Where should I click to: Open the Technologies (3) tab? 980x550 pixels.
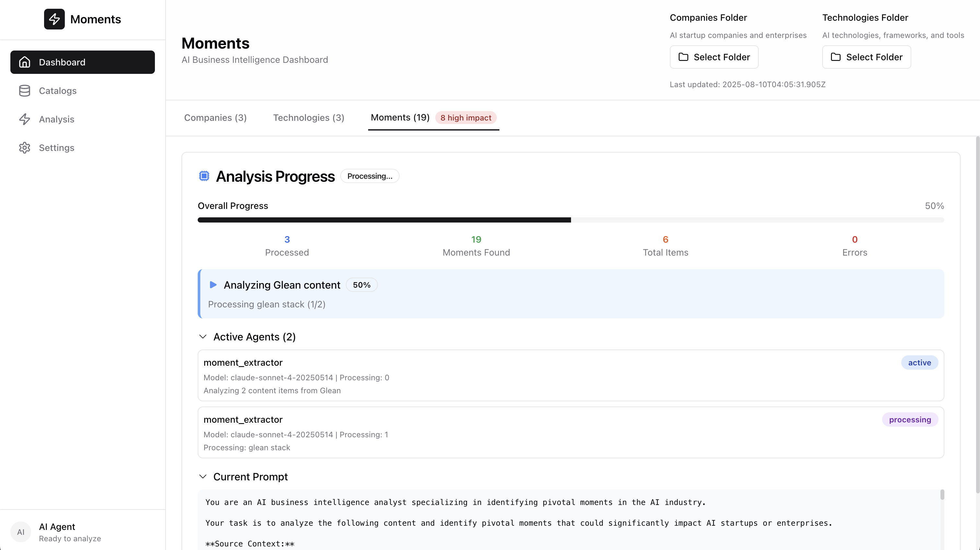click(x=309, y=118)
